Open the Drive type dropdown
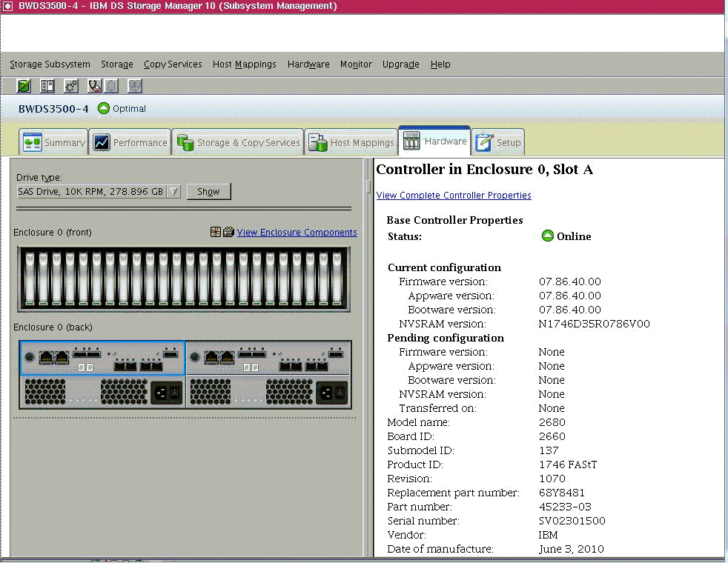728x563 pixels. 173,191
